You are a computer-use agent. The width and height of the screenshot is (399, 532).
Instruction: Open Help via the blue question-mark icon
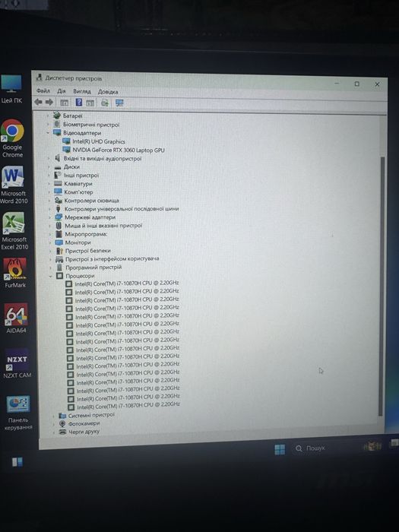point(79,102)
